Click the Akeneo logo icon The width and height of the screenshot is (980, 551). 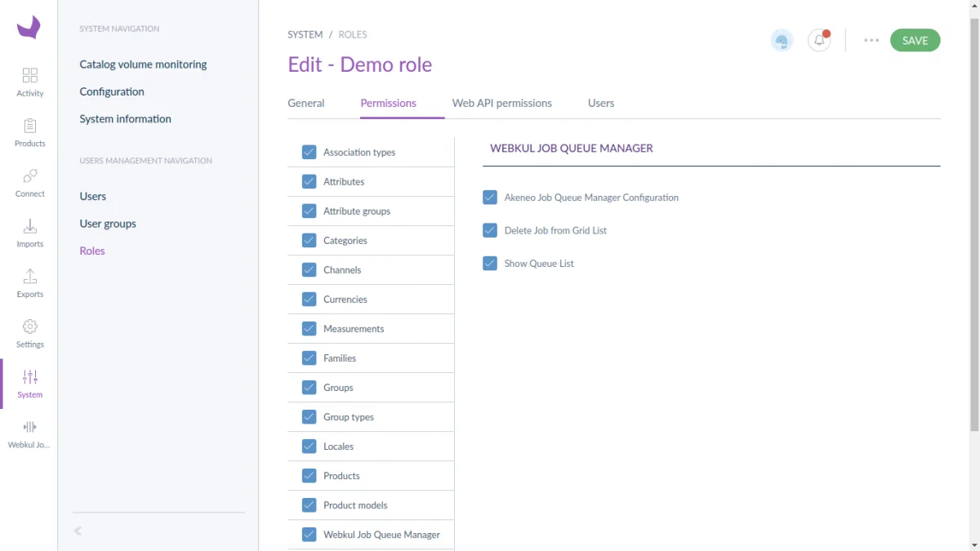[29, 28]
